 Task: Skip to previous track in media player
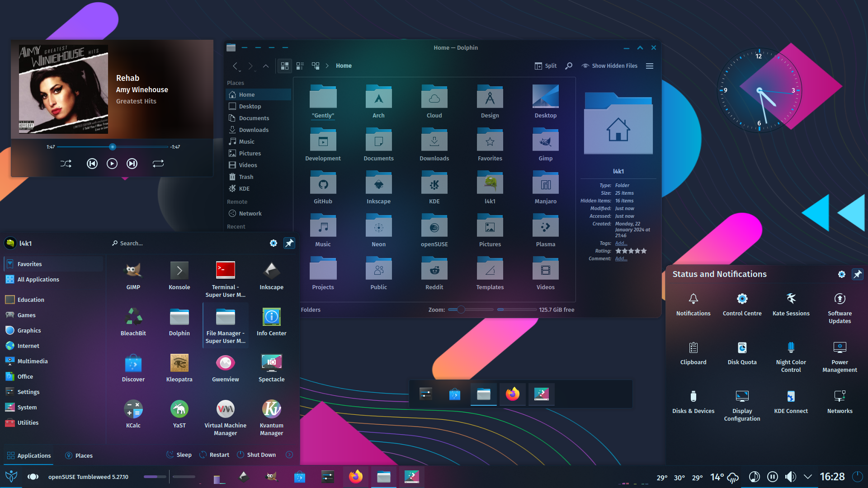(x=92, y=164)
